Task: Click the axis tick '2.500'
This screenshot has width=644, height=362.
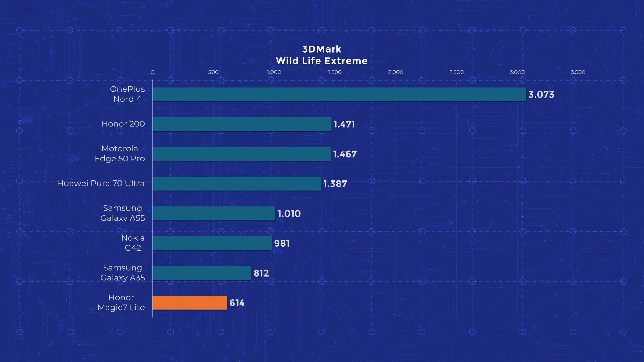Action: [x=456, y=72]
